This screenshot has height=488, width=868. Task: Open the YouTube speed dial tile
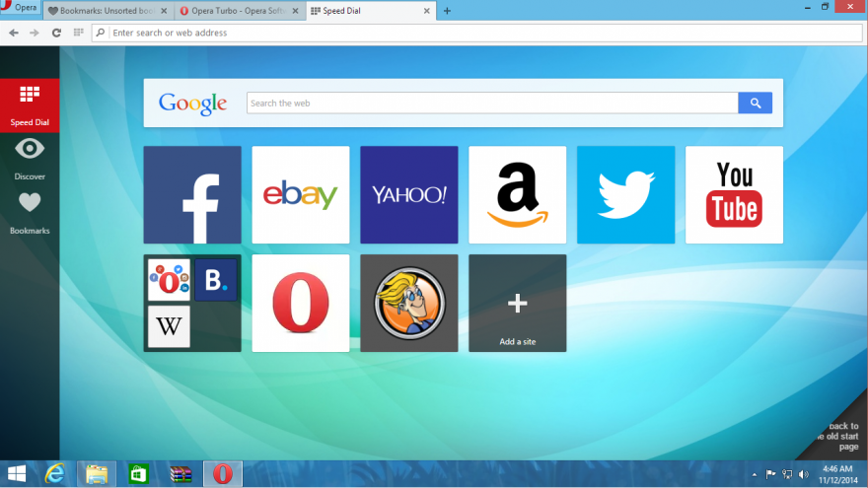(x=734, y=195)
